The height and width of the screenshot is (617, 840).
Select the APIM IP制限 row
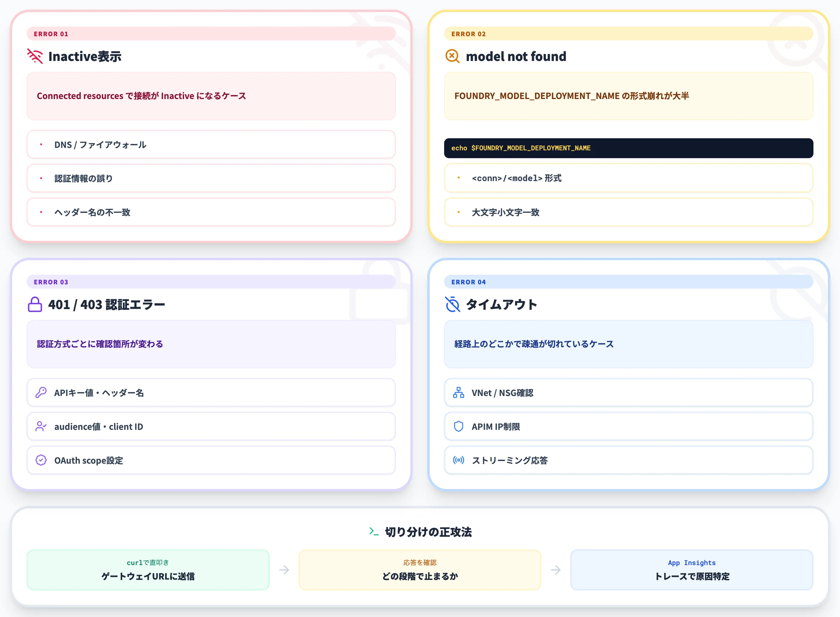pyautogui.click(x=629, y=426)
